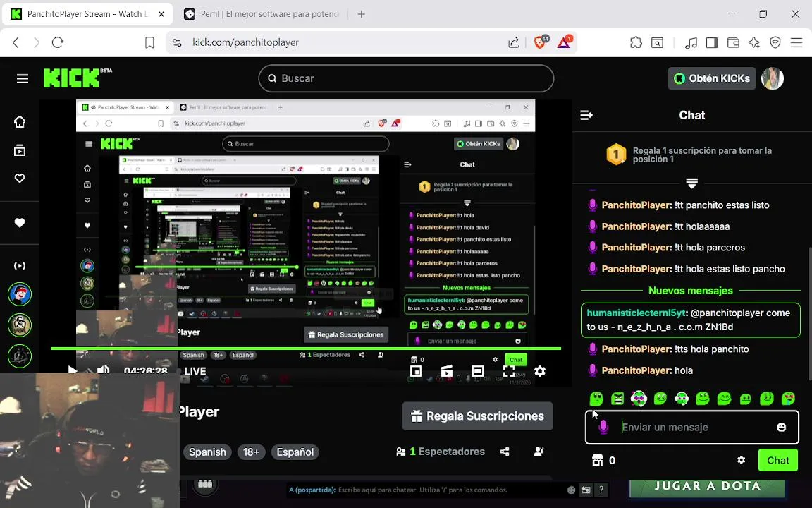Open Brave Rewards triangle icon

pyautogui.click(x=564, y=42)
